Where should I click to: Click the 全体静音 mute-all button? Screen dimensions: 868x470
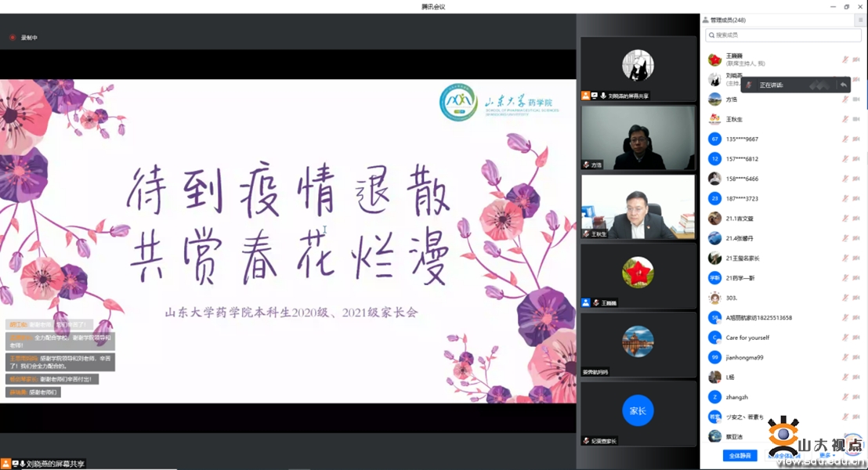[740, 455]
